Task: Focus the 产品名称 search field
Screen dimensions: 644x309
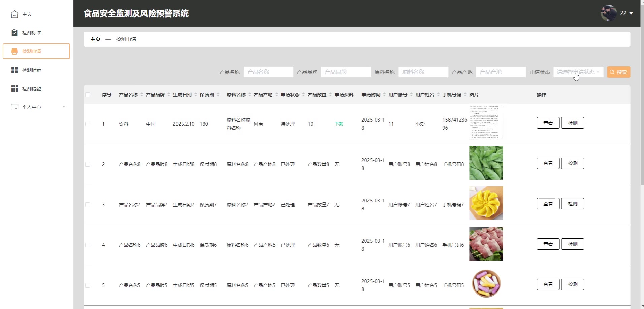Action: [268, 72]
